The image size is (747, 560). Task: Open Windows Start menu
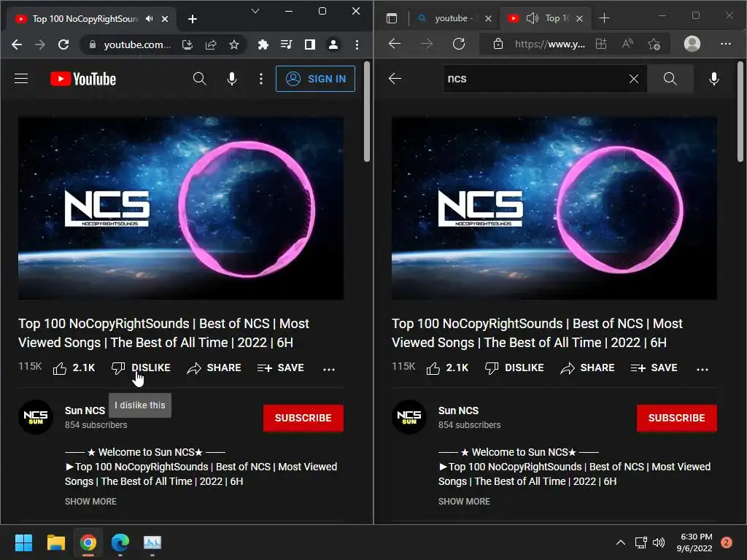(x=23, y=542)
